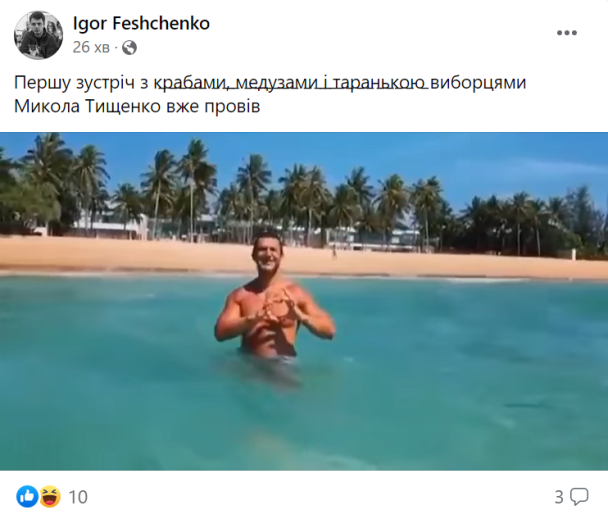The image size is (608, 519).
Task: Click the laughing Haha reaction emoji icon
Action: (50, 497)
